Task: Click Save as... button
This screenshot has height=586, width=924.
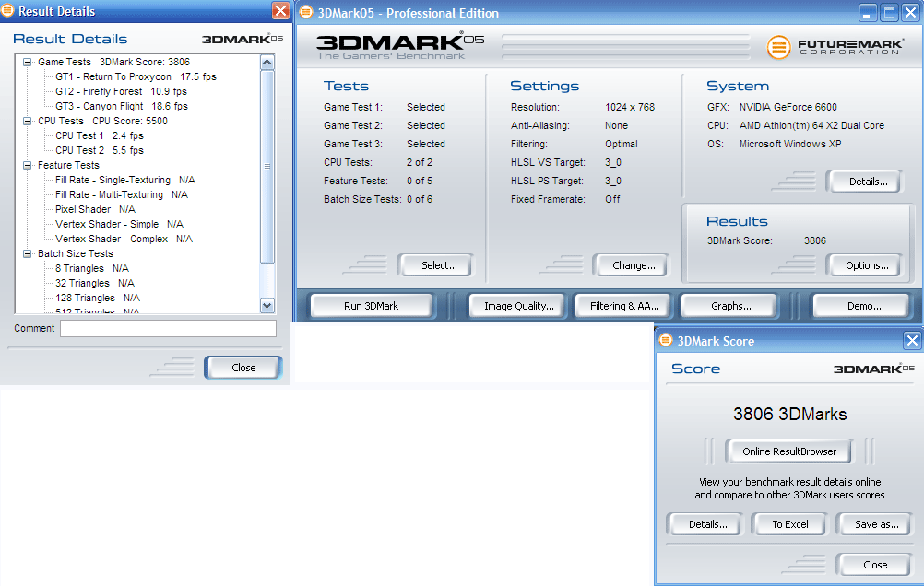Action: (x=875, y=524)
